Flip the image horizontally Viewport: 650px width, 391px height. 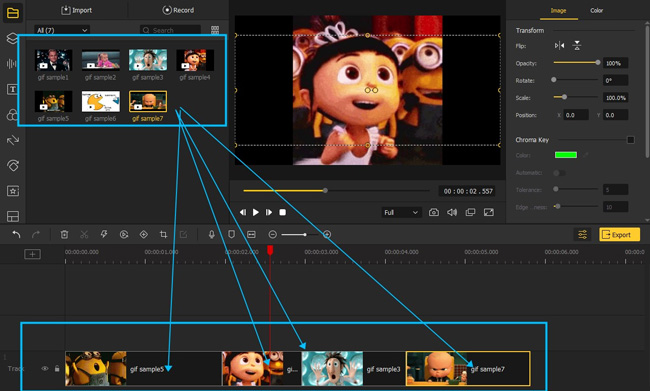click(x=559, y=46)
